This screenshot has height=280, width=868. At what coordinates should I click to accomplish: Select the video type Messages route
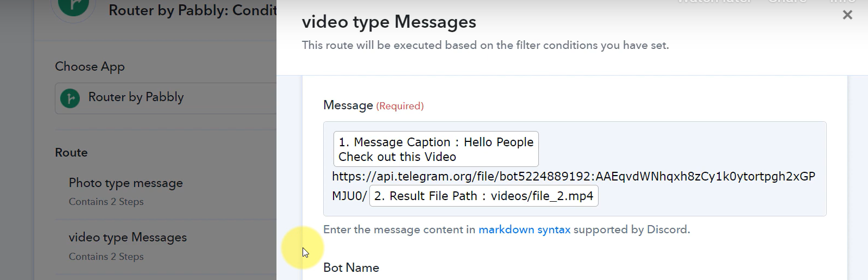128,238
